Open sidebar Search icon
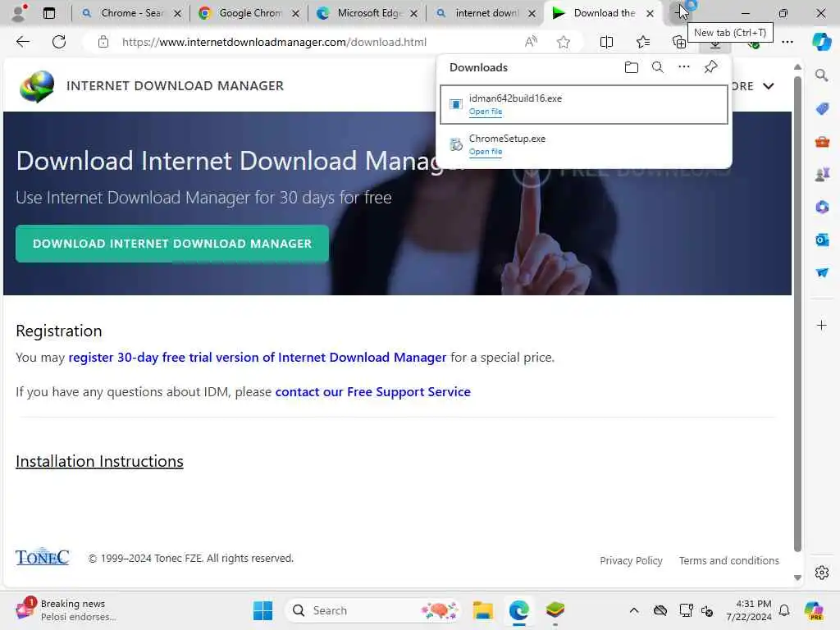Viewport: 840px width, 630px height. (821, 75)
